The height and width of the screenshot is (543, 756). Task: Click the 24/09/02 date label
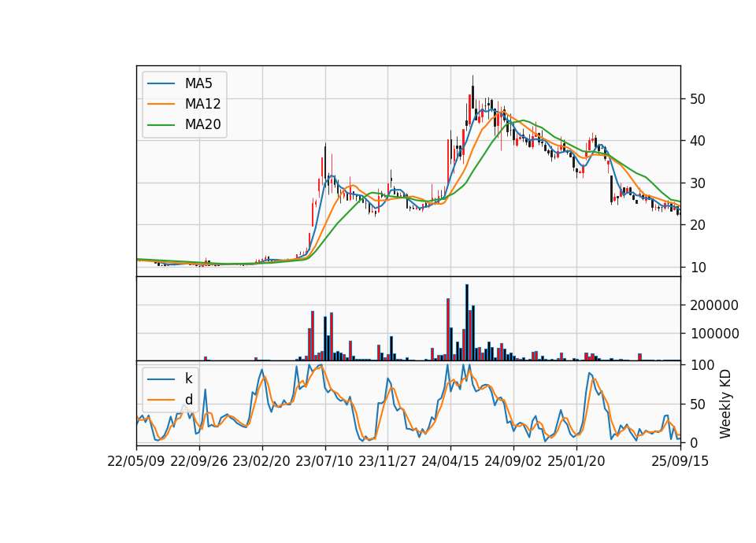[513, 461]
